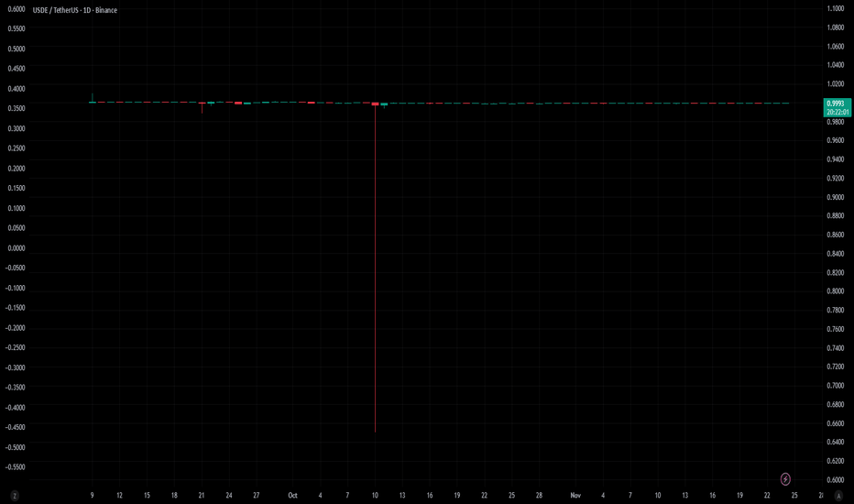This screenshot has height=504, width=854.
Task: Click the A auto-scale icon on price axis
Action: [x=838, y=496]
